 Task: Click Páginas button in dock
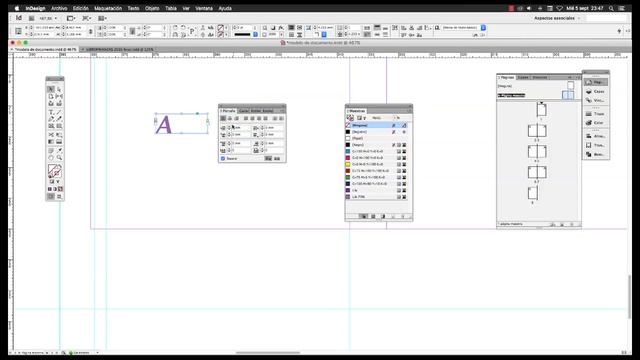(596, 82)
